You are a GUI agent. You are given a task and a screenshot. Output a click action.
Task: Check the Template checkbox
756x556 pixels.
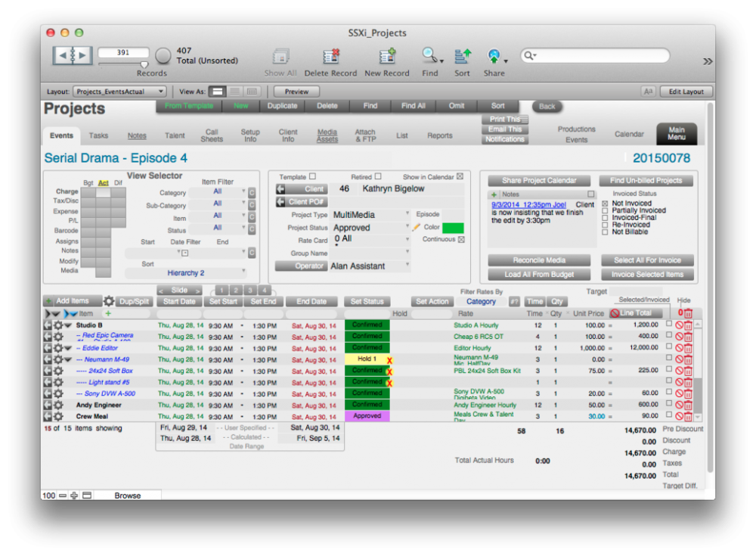point(313,176)
